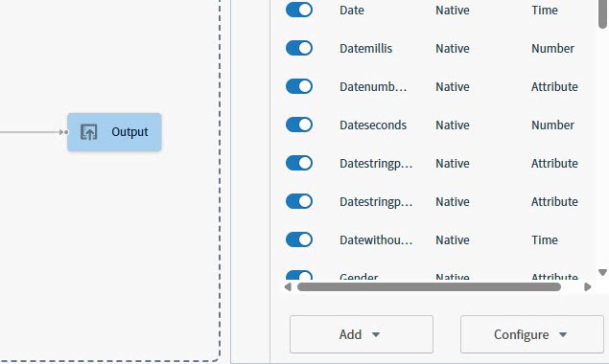Toggle the Gender column switch
609x364 pixels.
tap(299, 275)
